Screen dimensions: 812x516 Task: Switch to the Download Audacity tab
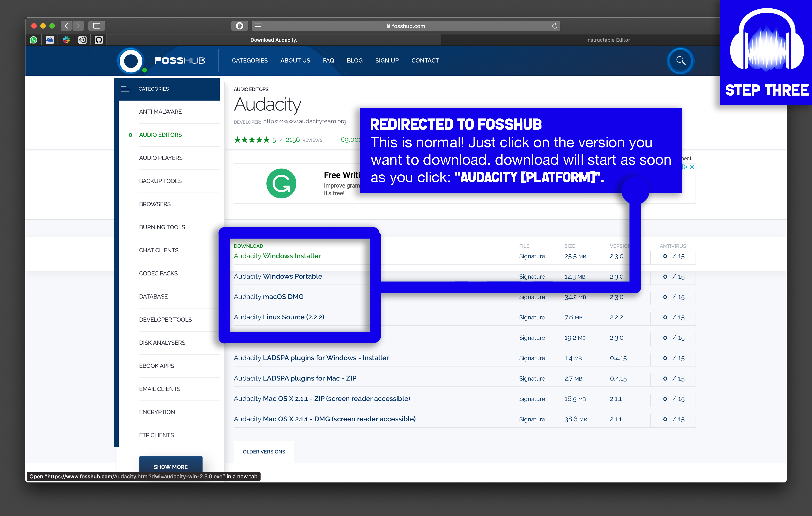[273, 40]
